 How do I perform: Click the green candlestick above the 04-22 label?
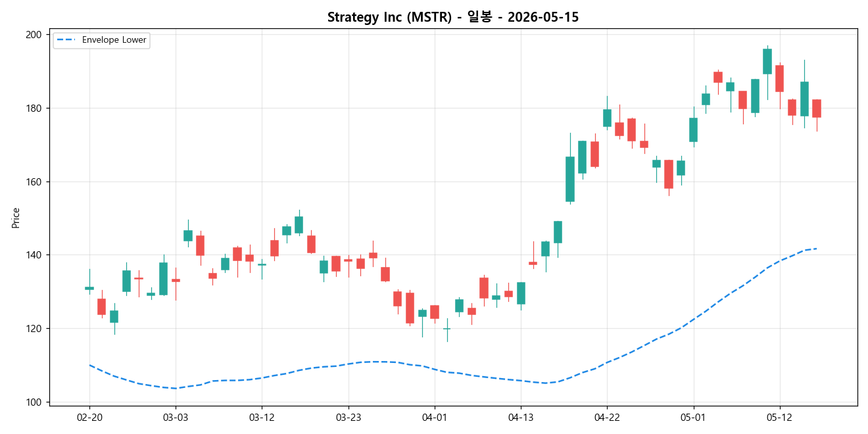click(607, 118)
